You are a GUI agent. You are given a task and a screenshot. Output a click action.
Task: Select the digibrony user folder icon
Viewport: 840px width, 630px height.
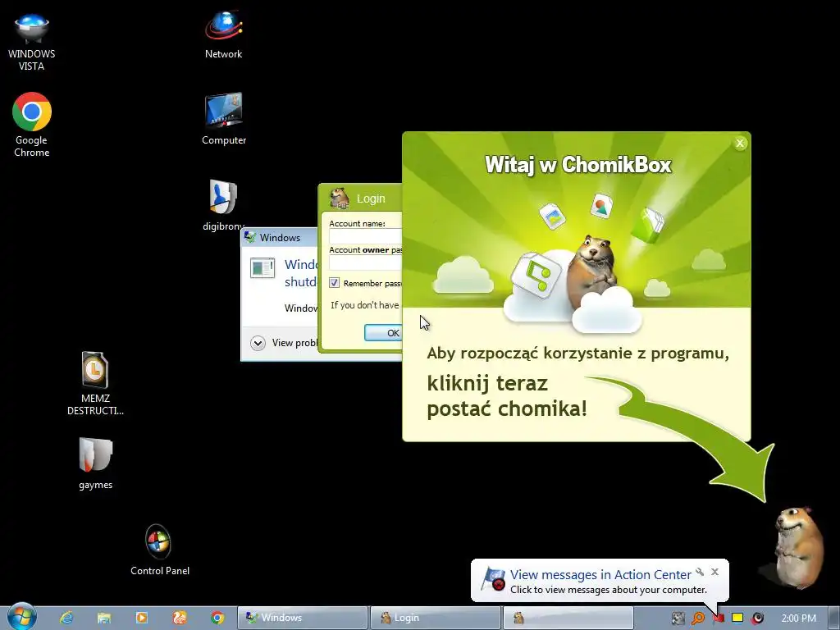(223, 204)
